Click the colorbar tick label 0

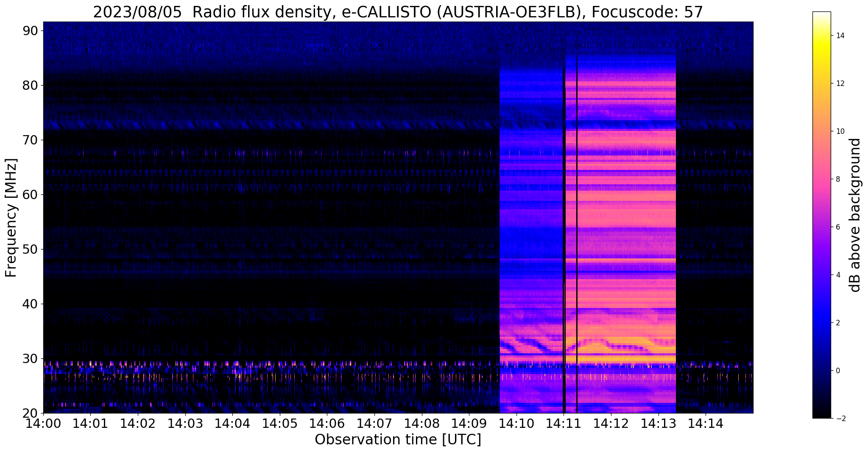837,371
